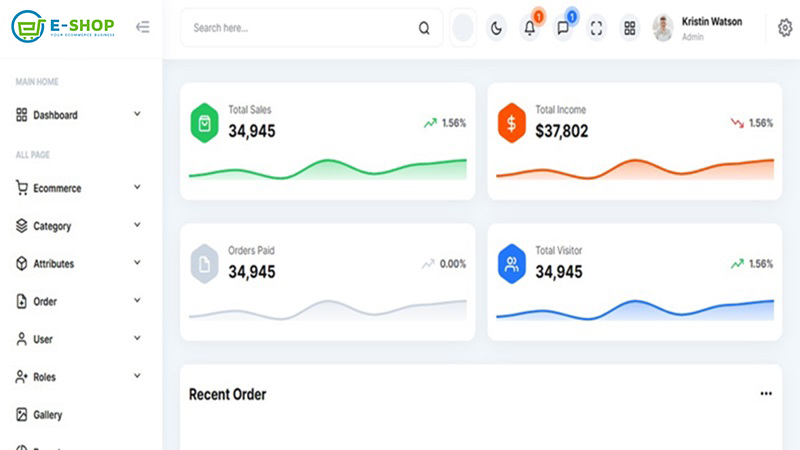The width and height of the screenshot is (800, 450).
Task: Open the apps grid icon
Action: [x=630, y=28]
